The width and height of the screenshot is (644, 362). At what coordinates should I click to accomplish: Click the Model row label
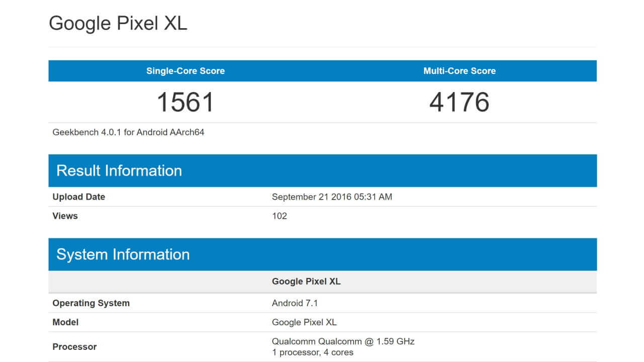[x=65, y=322]
